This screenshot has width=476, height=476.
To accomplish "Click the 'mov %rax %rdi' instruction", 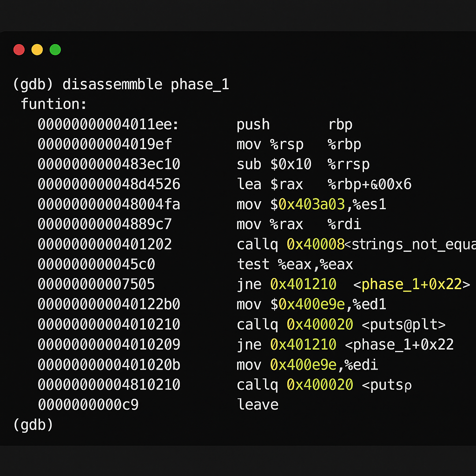I will click(x=299, y=225).
